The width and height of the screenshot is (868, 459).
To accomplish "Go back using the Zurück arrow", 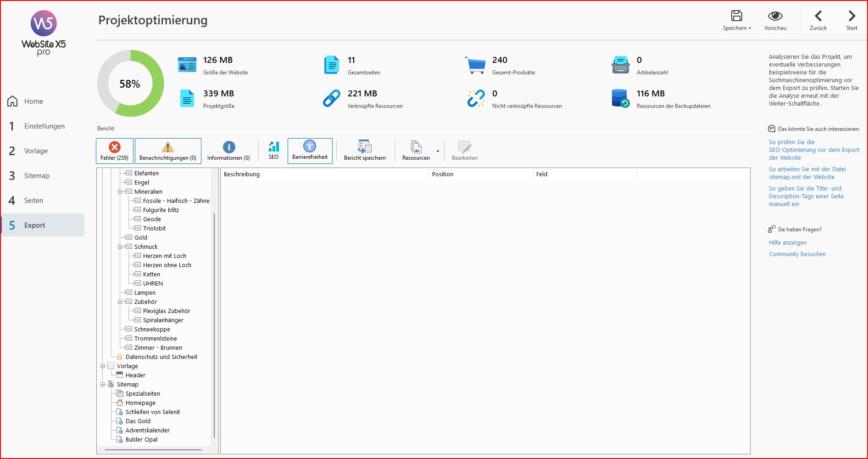I will pos(818,17).
